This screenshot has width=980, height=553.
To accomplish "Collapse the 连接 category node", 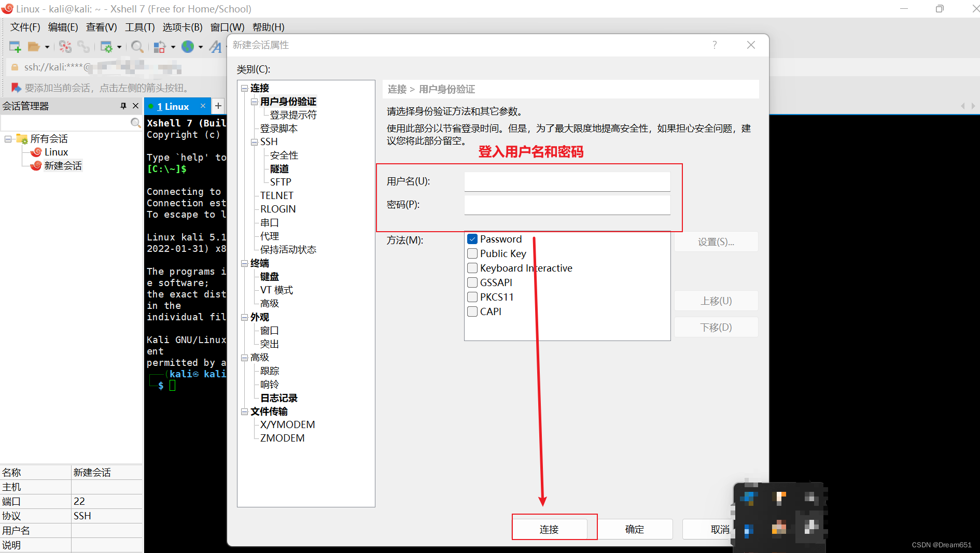I will point(244,88).
